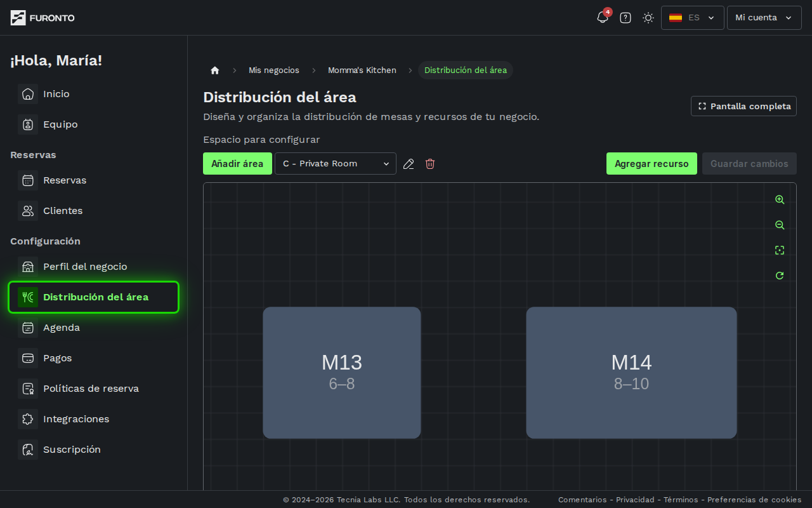812x508 pixels.
Task: Click the Furonto logo
Action: click(43, 18)
